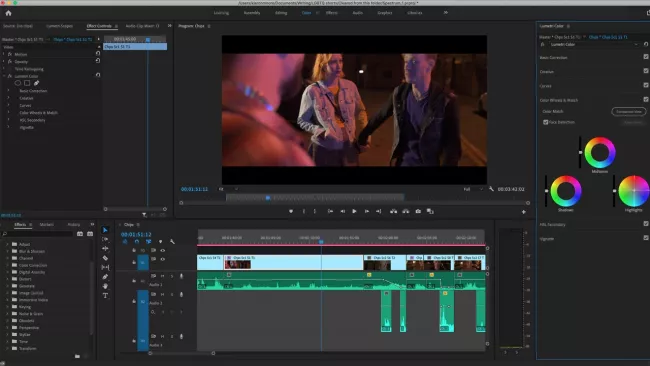Click the Home icon at top left
Image resolution: width=650 pixels, height=366 pixels.
click(8, 13)
